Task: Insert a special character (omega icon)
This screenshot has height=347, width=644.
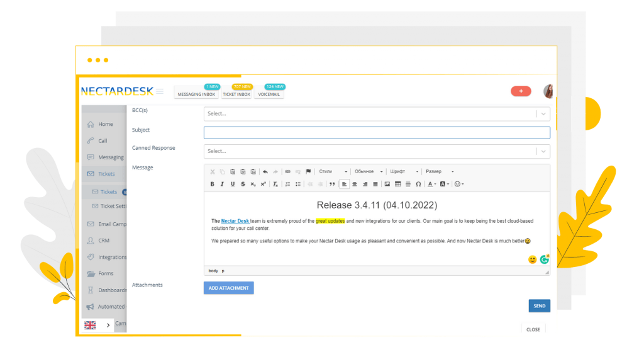Action: click(x=418, y=184)
